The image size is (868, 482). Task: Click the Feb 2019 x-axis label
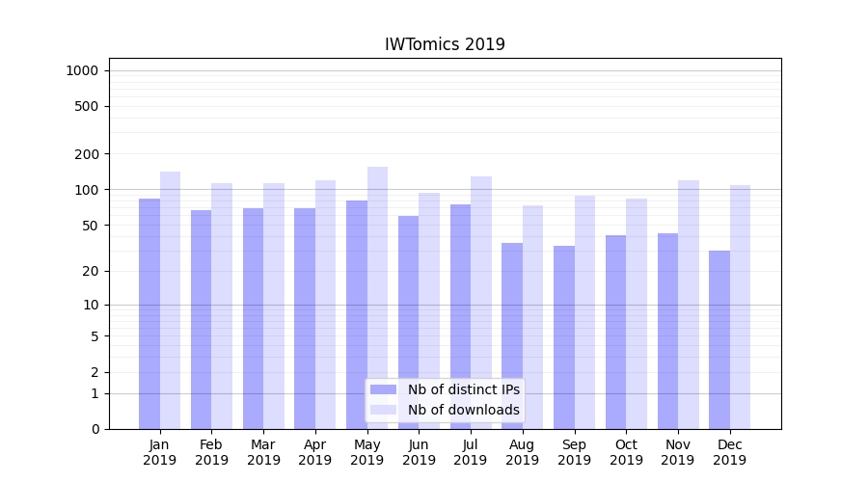point(211,452)
